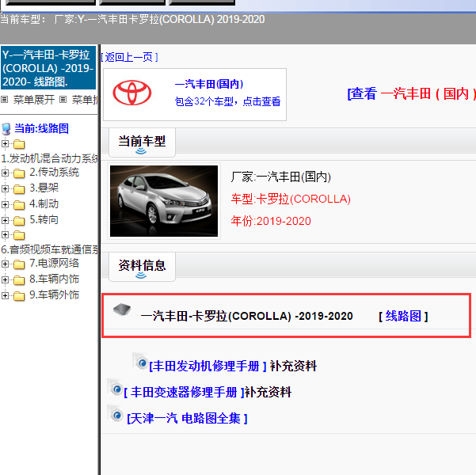
Task: Expand the 7.电源网络 tree node
Action: point(5,264)
